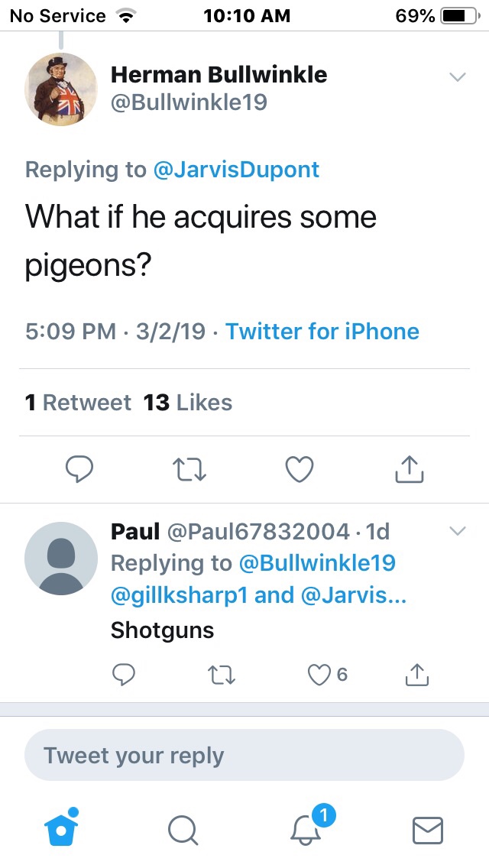Like Herman Bullwinkle's tweet

point(300,469)
